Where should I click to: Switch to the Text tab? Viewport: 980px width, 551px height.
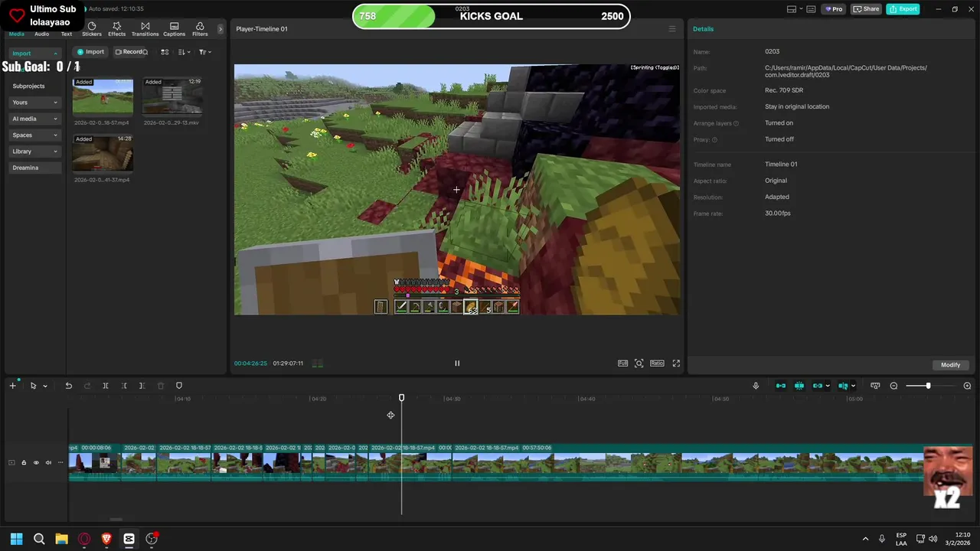(x=67, y=34)
